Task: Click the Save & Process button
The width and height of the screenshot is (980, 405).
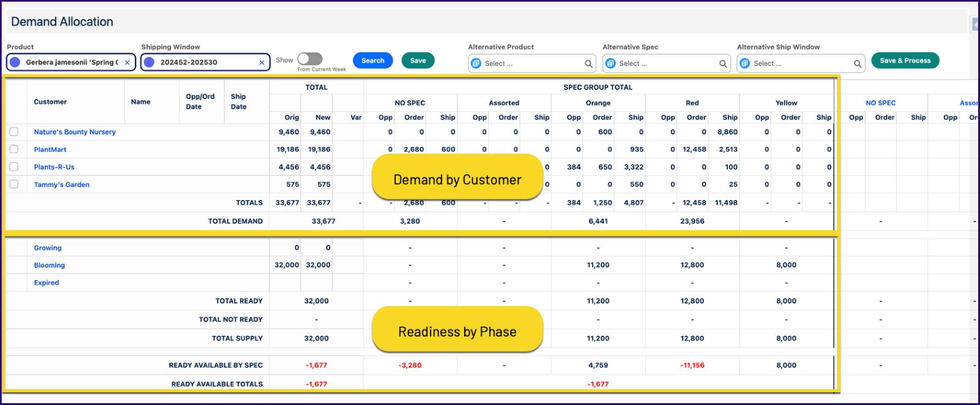Action: 905,61
